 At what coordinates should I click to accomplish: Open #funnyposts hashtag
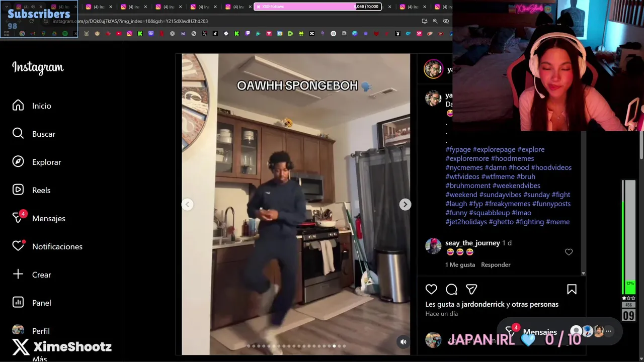point(551,204)
